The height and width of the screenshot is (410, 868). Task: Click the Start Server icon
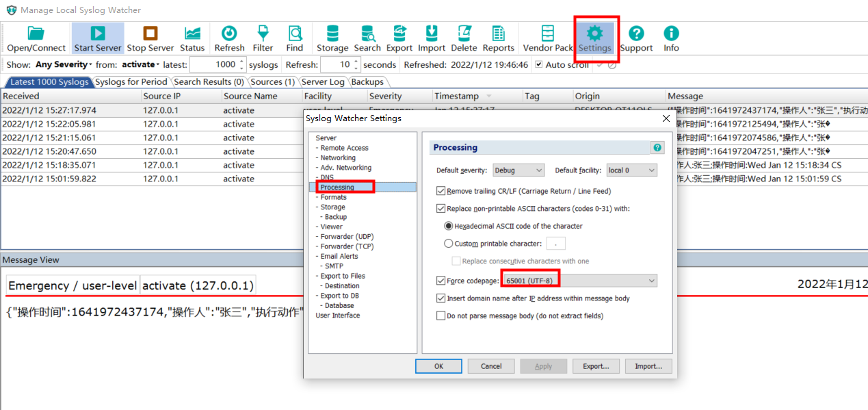tap(98, 39)
